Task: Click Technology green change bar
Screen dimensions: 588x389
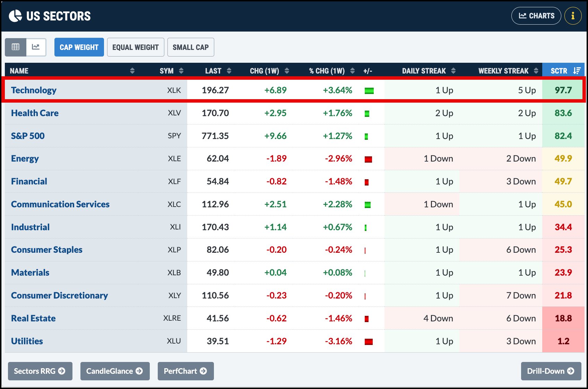Action: [369, 91]
